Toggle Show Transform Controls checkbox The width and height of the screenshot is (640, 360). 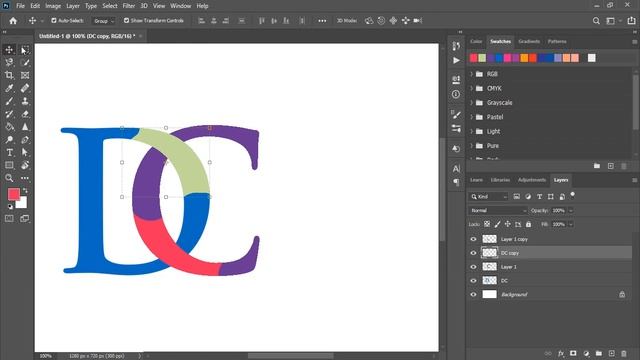(x=127, y=20)
